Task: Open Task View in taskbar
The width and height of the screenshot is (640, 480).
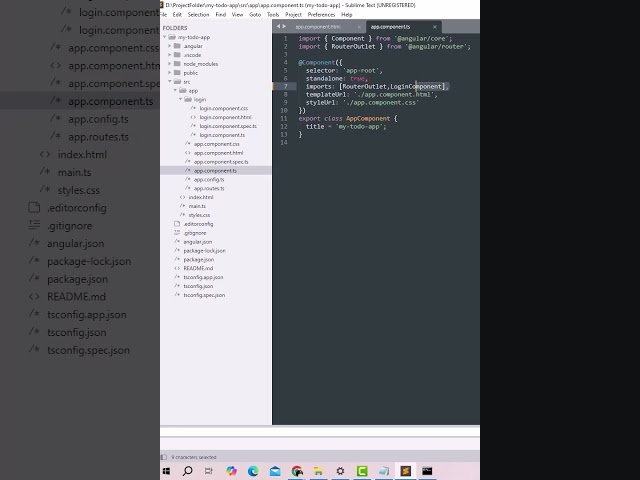Action: pos(209,471)
